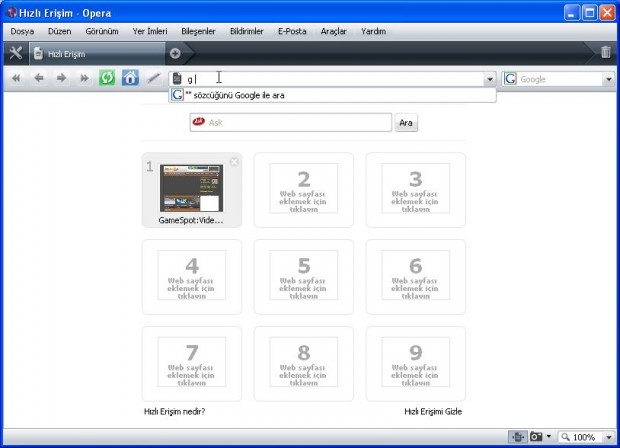
Task: Add a web page to slot 8
Action: pos(304,364)
